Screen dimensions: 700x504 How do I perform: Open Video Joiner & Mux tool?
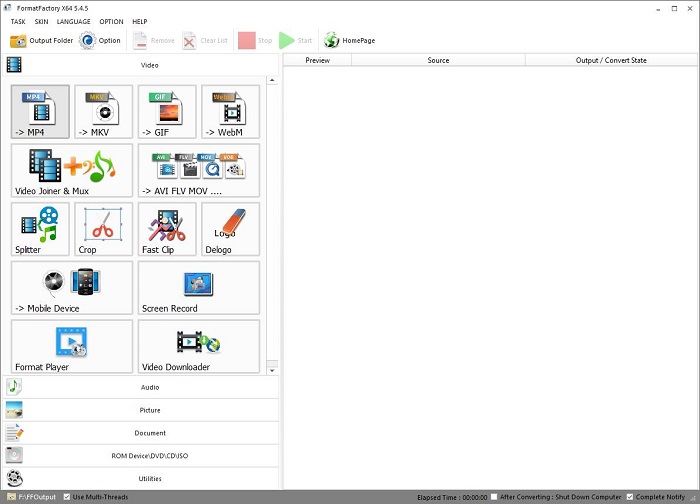tap(72, 170)
